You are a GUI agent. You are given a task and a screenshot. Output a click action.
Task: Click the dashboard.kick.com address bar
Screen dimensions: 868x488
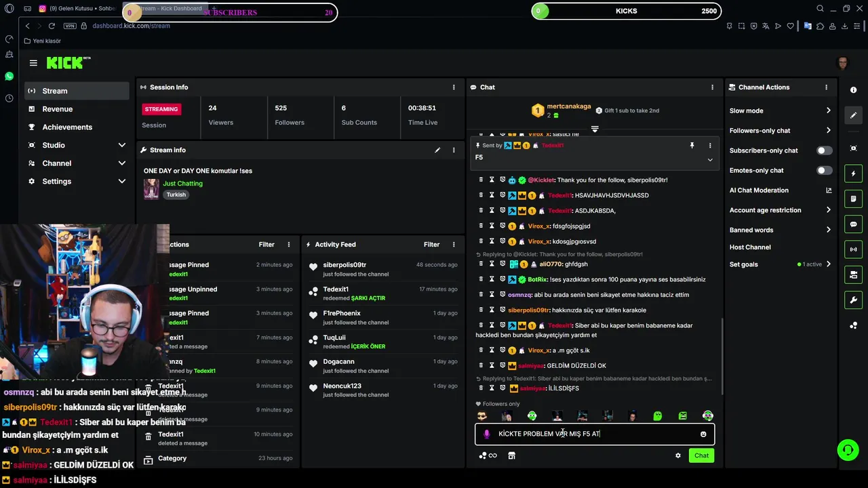tap(132, 26)
